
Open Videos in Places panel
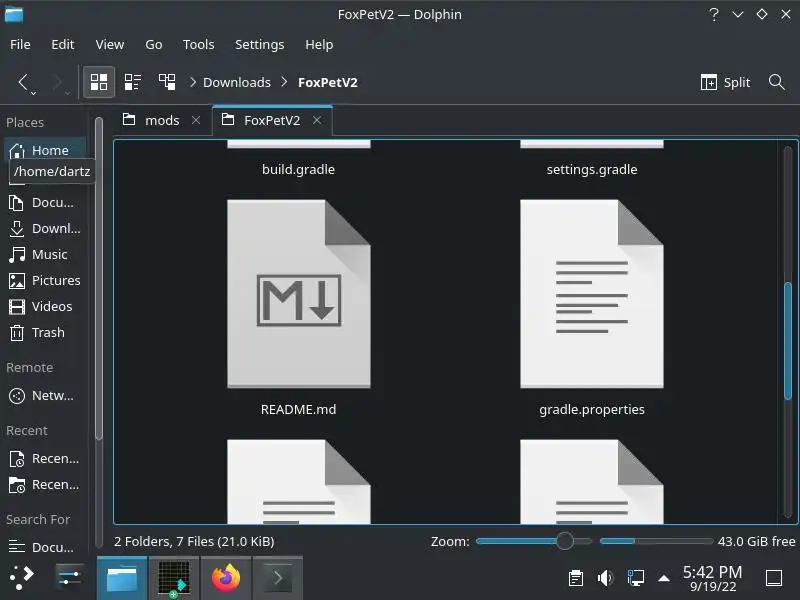[x=45, y=307]
